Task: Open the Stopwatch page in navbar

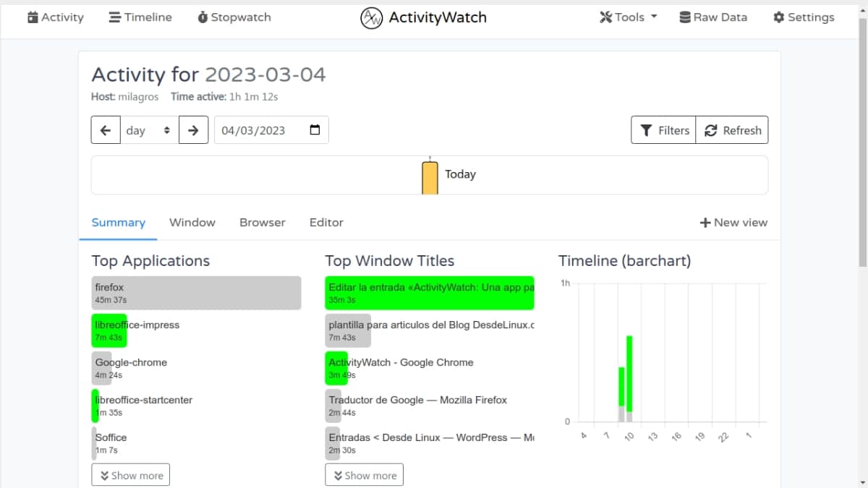Action: [x=234, y=17]
